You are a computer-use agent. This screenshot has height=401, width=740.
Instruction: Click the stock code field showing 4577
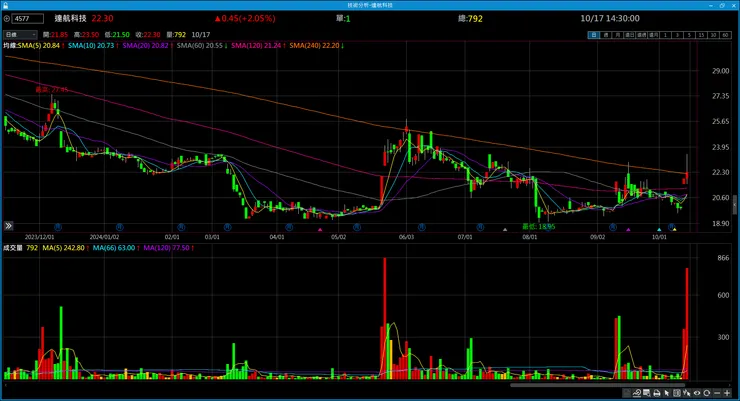[28, 18]
